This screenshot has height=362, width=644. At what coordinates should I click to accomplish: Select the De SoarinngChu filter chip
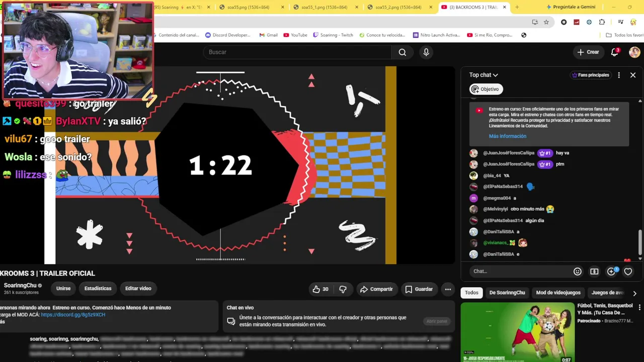click(507, 293)
